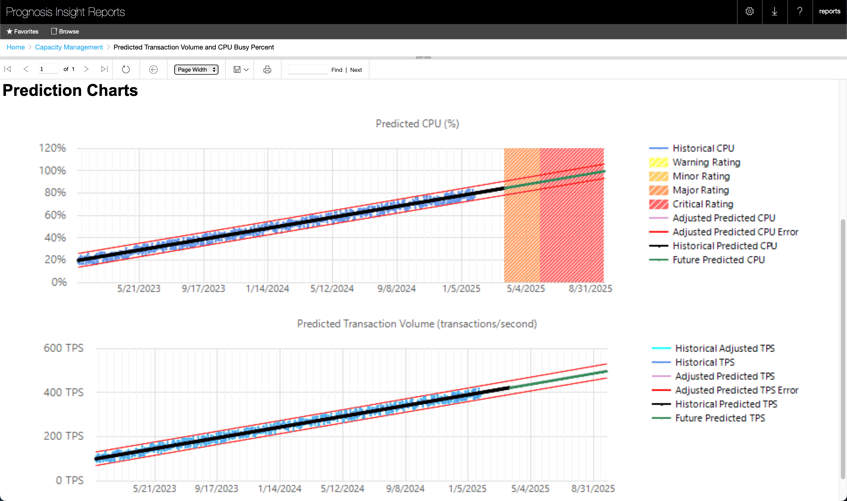
Task: Open the reports user menu
Action: click(x=829, y=12)
